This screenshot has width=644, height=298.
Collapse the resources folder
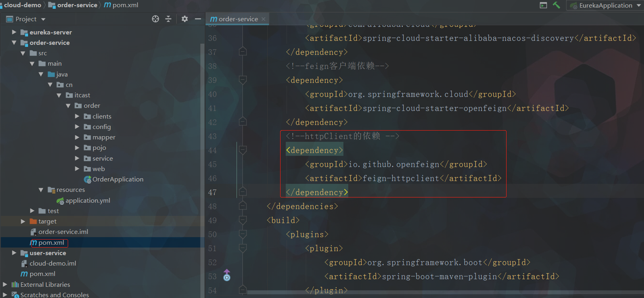pyautogui.click(x=41, y=189)
